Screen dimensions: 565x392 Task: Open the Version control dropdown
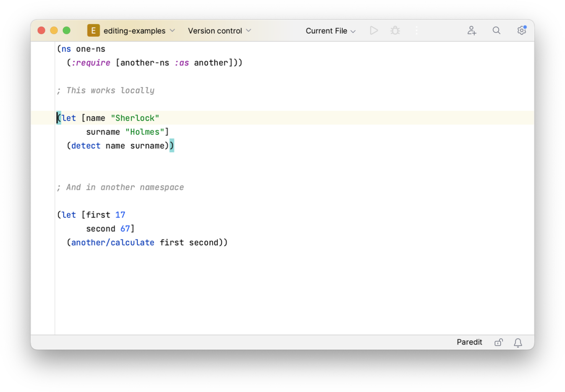click(x=220, y=31)
